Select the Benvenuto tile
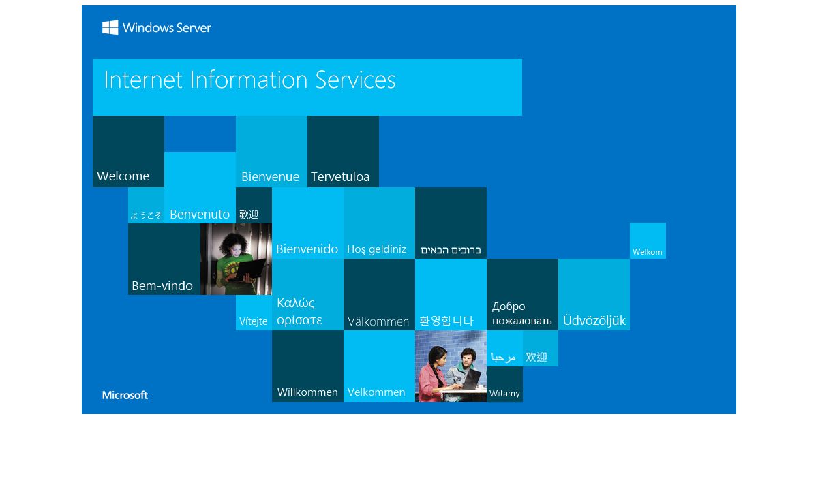This screenshot has height=504, width=818. 200,187
